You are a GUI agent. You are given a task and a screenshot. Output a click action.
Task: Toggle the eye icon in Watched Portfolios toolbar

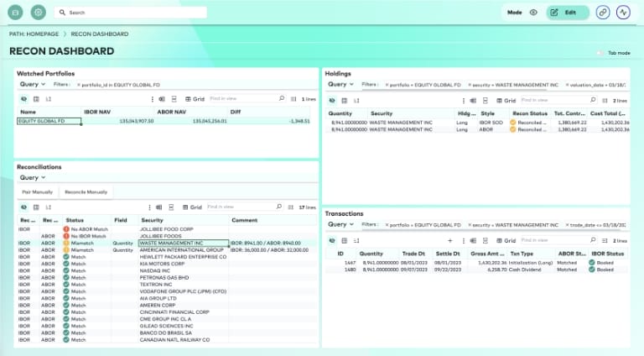(x=24, y=99)
